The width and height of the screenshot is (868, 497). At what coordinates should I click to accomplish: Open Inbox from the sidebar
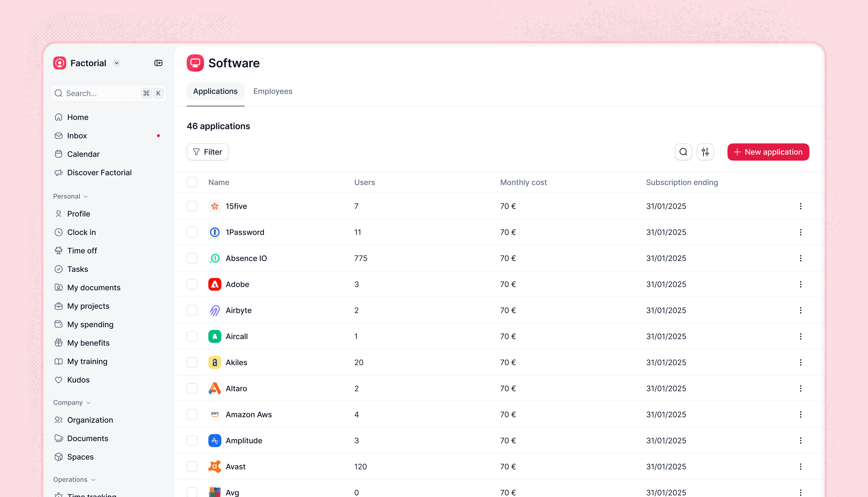click(108, 136)
